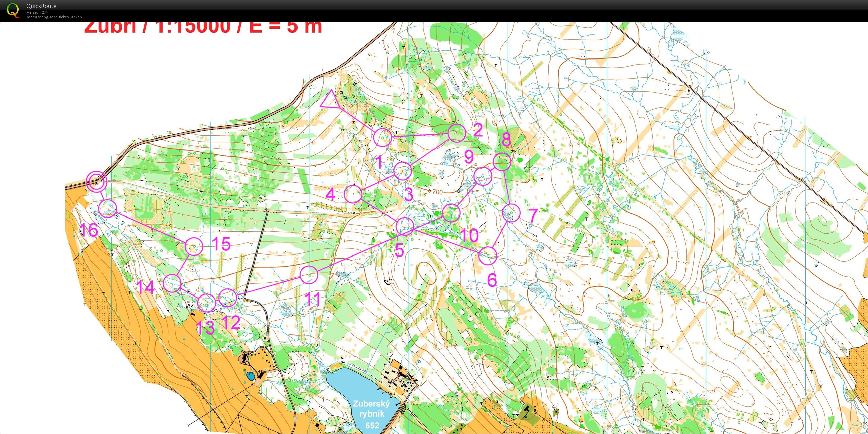The image size is (868, 434).
Task: Click the double-circle finish marker
Action: click(x=96, y=182)
